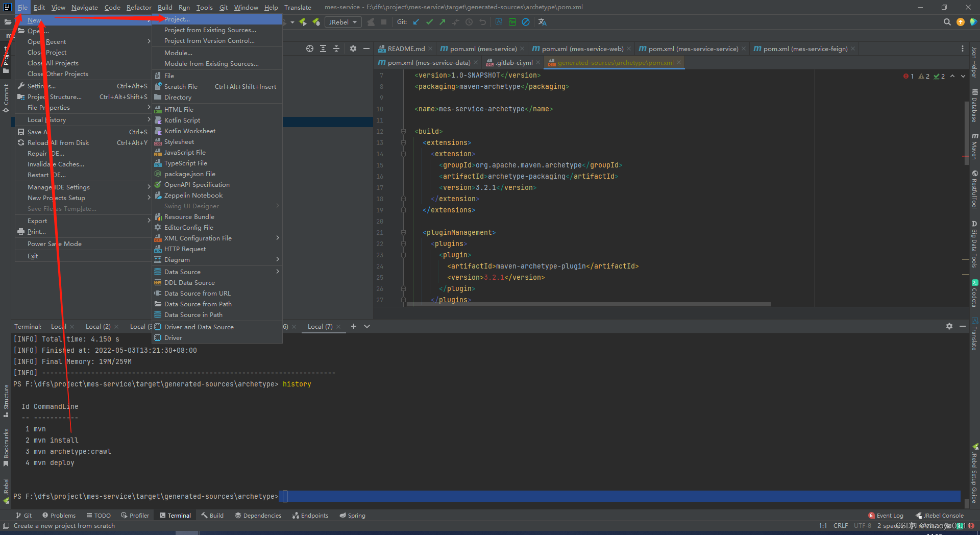The width and height of the screenshot is (980, 535).
Task: Click the Git rollback icon
Action: [482, 22]
